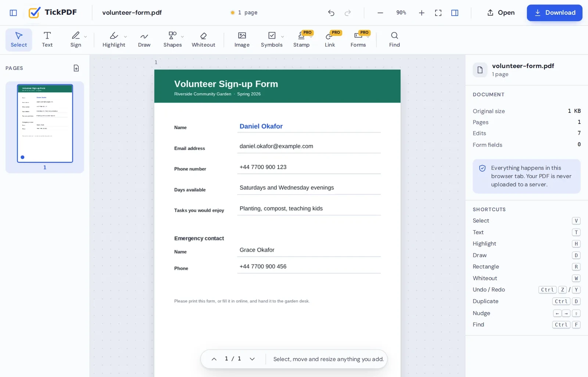Viewport: 588px width, 377px height.
Task: Open a PDF file
Action: coord(501,13)
